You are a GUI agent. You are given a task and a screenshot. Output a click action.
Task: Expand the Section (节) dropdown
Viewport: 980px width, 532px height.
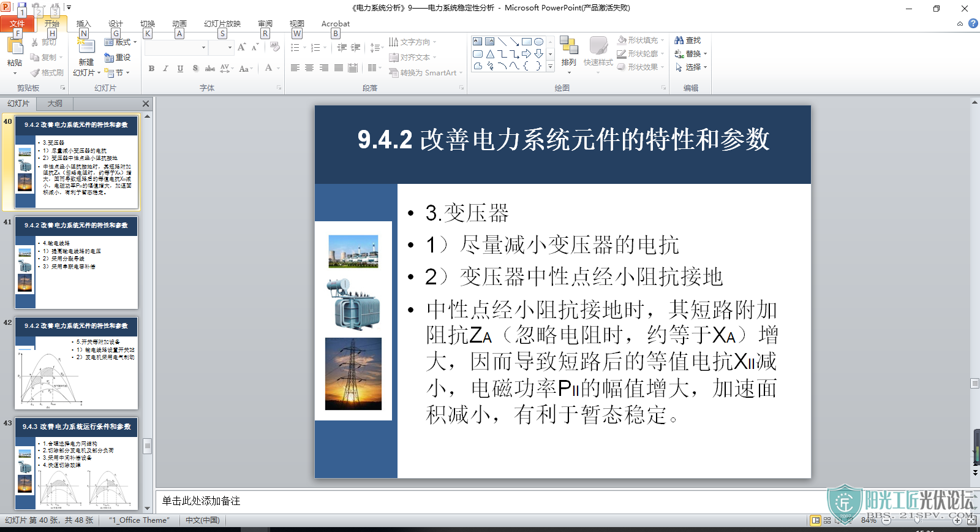pos(118,72)
